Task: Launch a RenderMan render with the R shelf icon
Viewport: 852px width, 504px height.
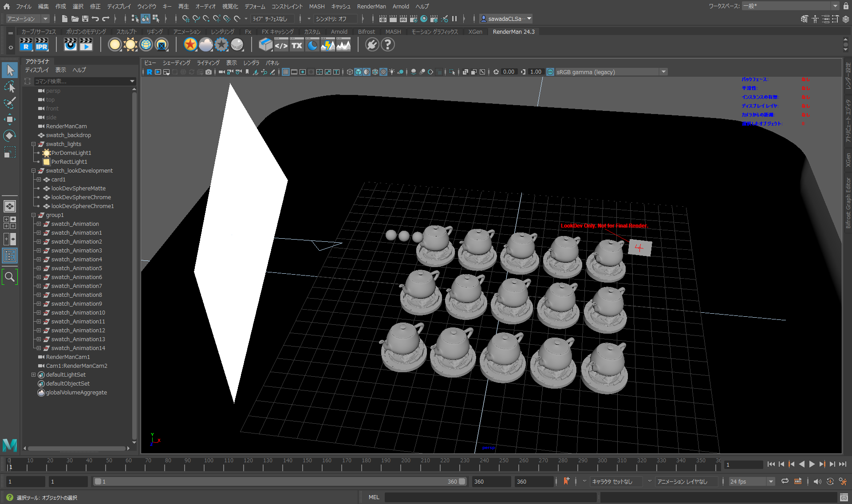Action: [x=26, y=45]
